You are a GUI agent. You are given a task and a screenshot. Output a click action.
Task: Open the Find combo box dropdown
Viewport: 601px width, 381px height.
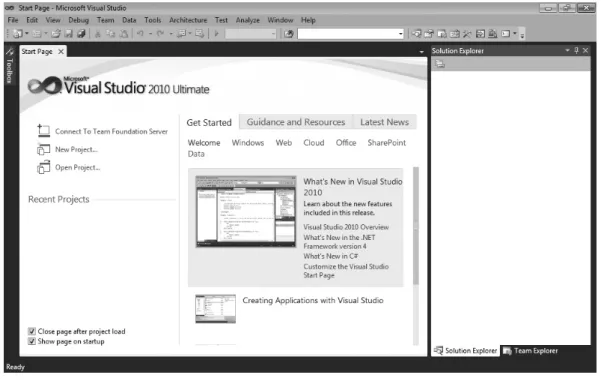coord(401,34)
